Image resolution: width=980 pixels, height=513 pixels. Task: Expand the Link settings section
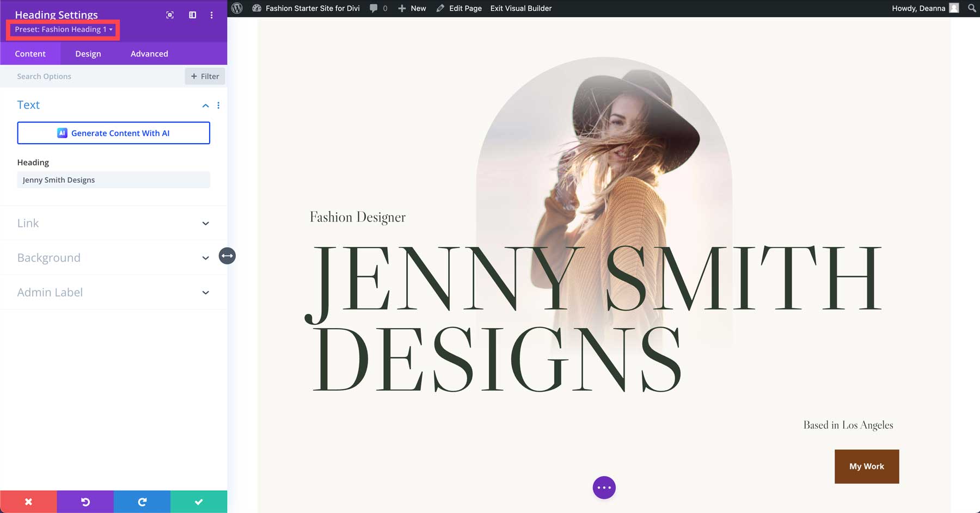[205, 223]
